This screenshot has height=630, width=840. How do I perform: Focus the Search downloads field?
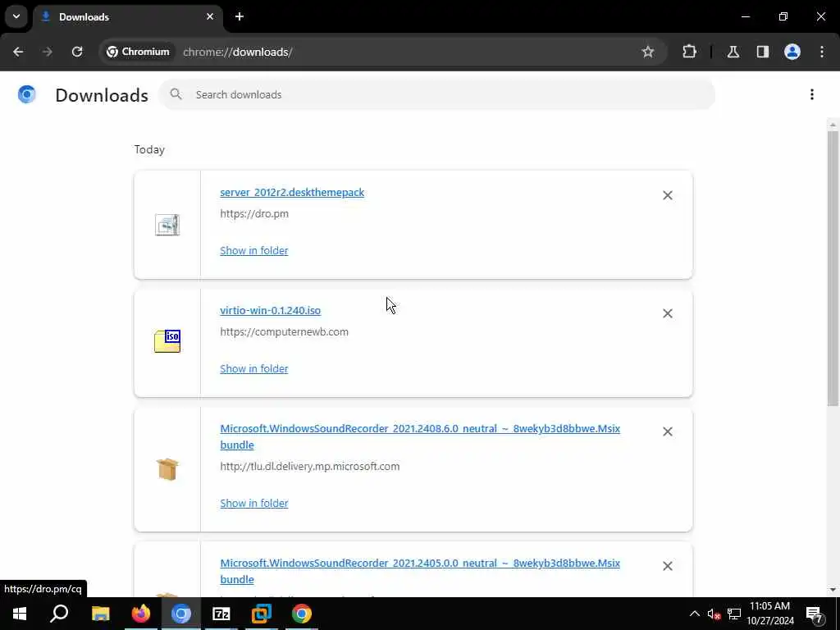click(436, 95)
